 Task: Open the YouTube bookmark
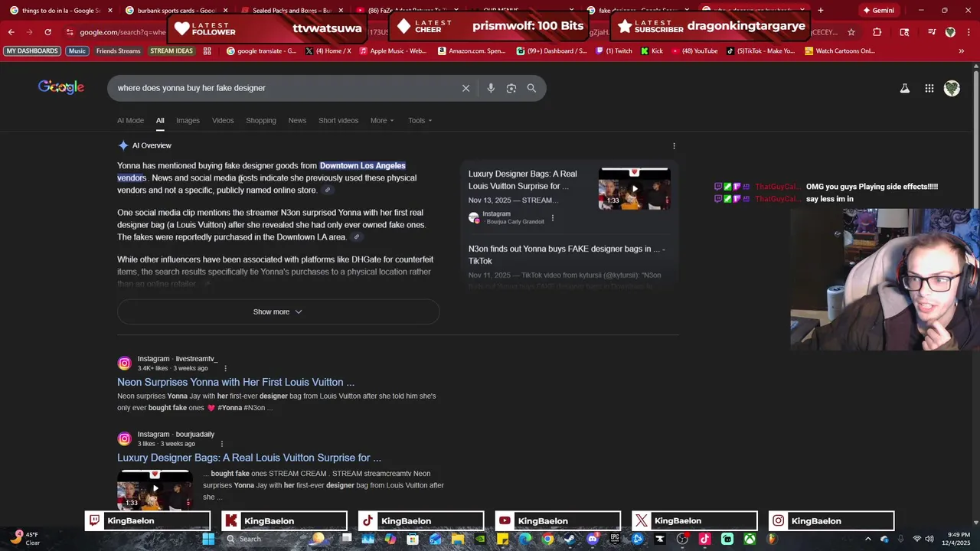click(694, 51)
